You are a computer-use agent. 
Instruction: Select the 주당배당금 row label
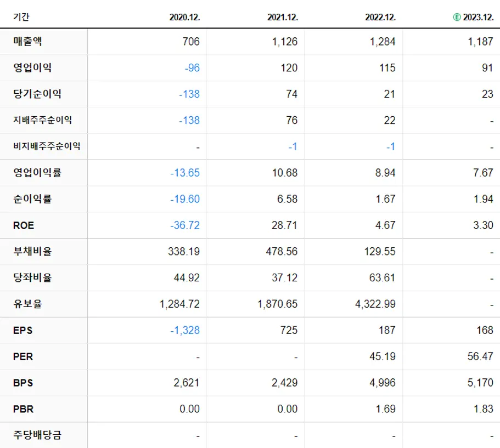tap(37, 435)
